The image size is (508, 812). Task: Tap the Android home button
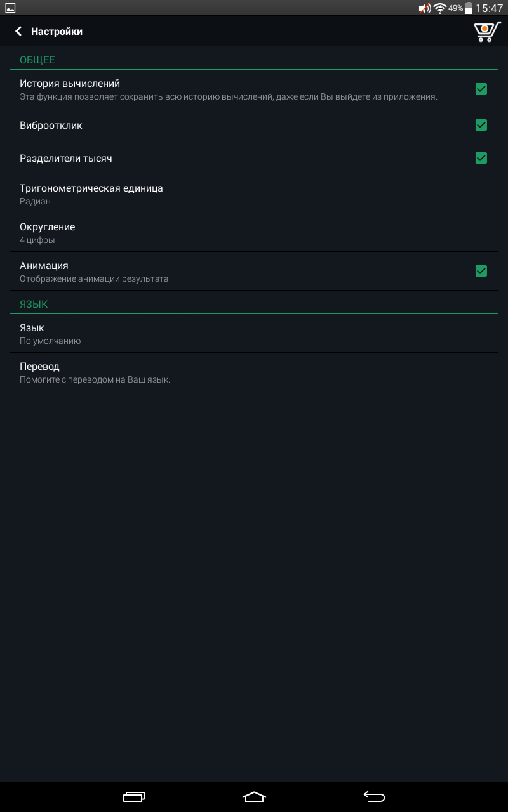[x=254, y=797]
